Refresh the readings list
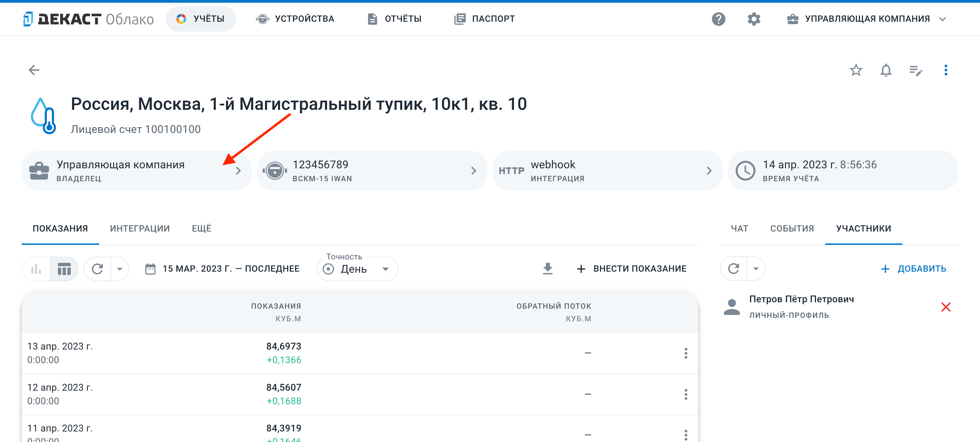The width and height of the screenshot is (980, 442). (97, 269)
